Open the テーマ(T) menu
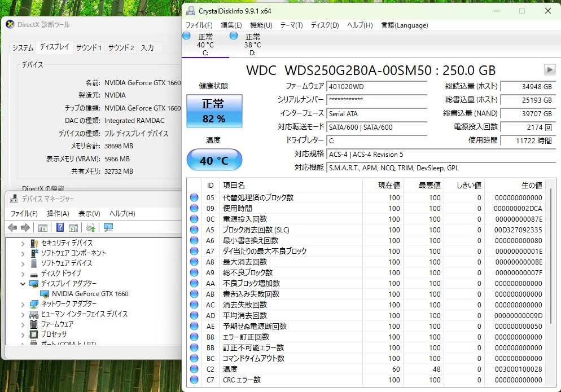Screen dimensions: 561x392 [x=291, y=25]
